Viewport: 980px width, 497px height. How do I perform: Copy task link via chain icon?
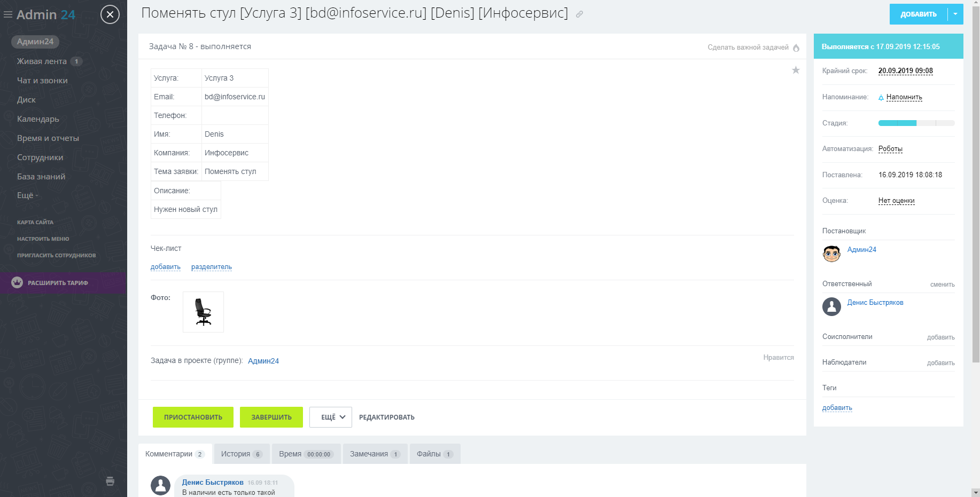pos(579,14)
